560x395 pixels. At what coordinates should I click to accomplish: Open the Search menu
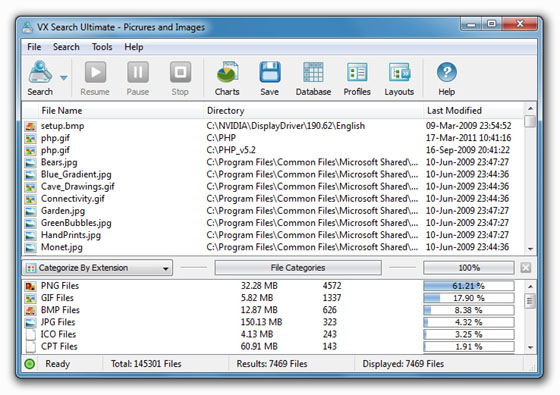tap(66, 47)
